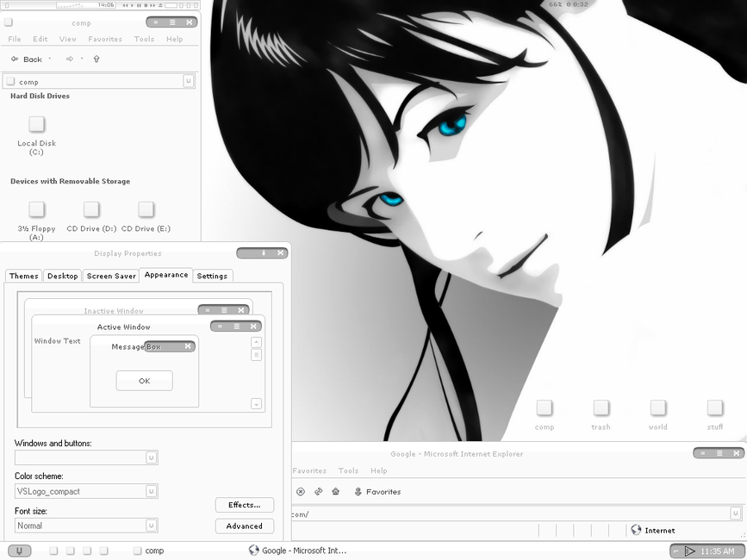747x560 pixels.
Task: Click the Stop icon in Internet Explorer toolbar
Action: [301, 491]
